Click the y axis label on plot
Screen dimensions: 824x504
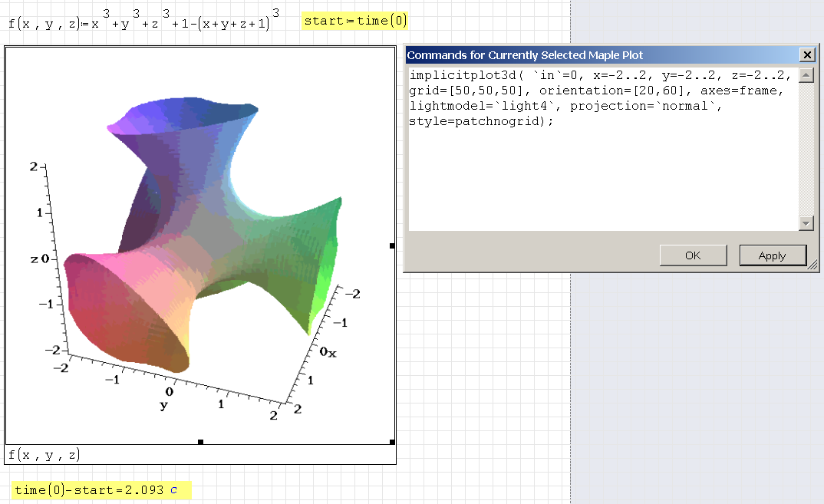pyautogui.click(x=163, y=405)
